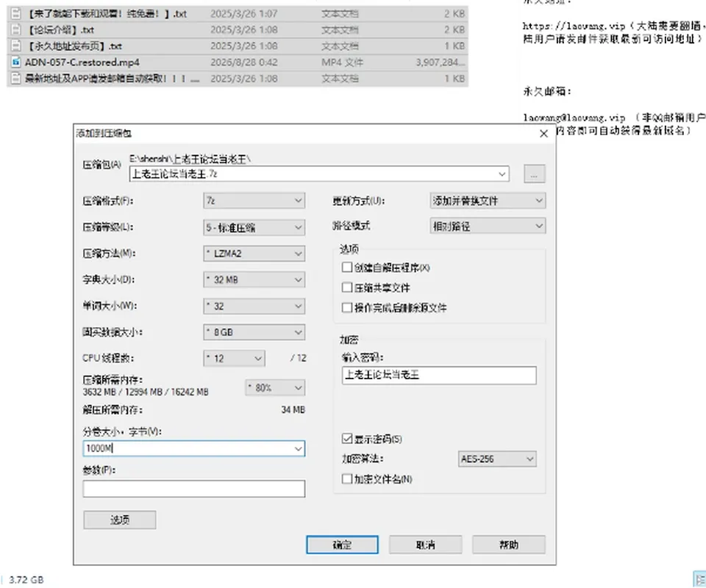Open the 加密算法 AES-256 dropdown
This screenshot has height=588, width=706.
pyautogui.click(x=497, y=459)
